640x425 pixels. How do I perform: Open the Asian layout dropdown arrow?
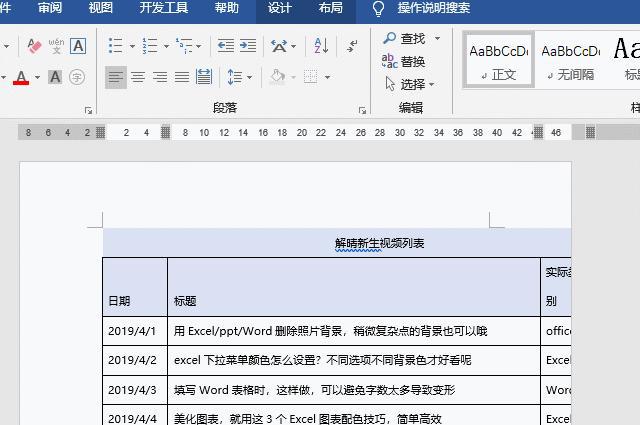click(293, 46)
